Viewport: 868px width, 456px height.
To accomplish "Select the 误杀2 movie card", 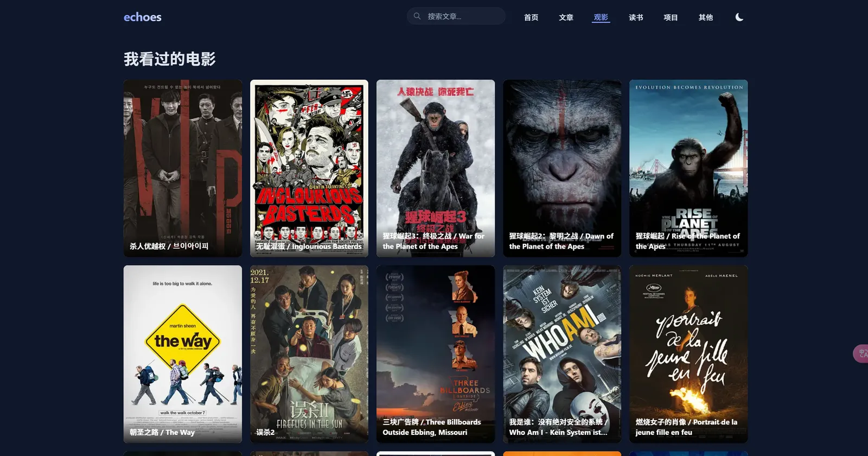I will (309, 354).
